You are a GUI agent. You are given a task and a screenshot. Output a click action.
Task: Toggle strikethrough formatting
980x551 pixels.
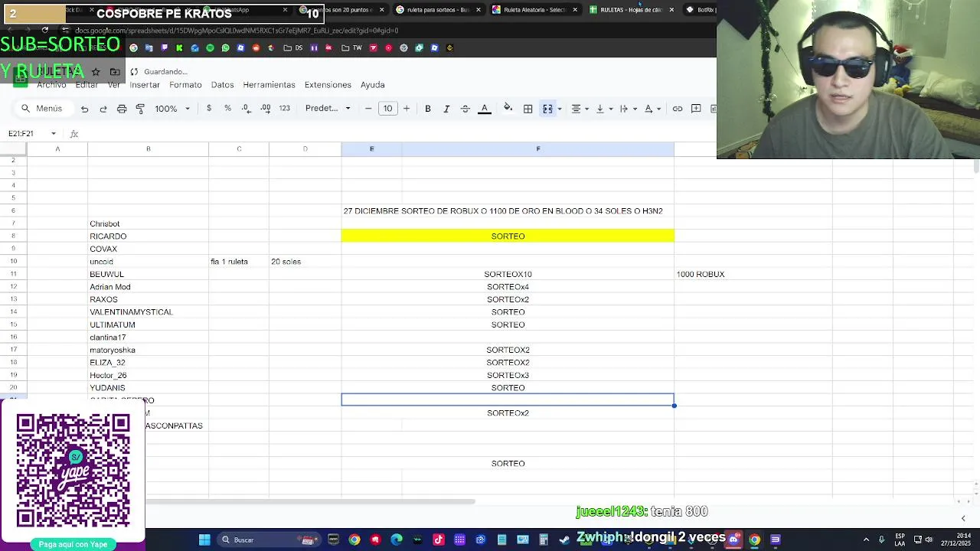[x=465, y=109]
